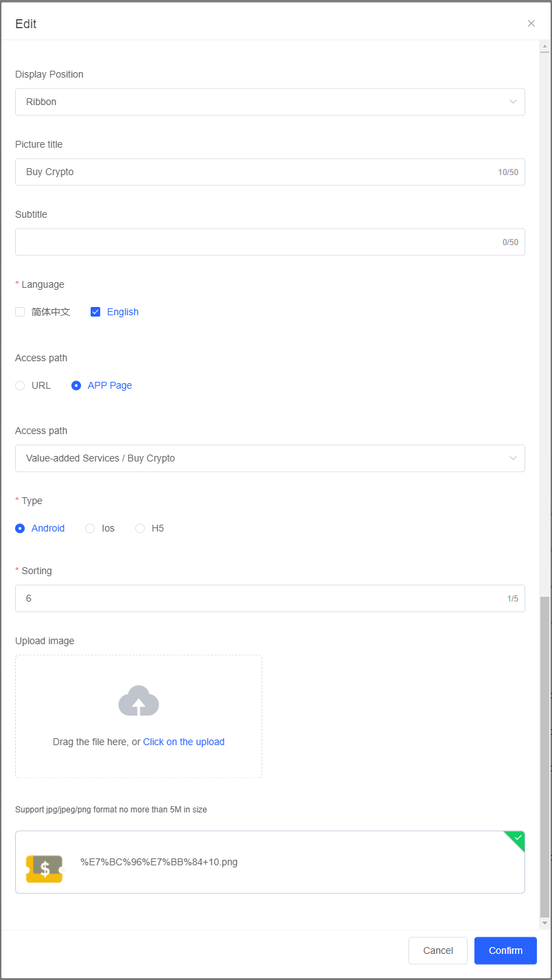
Task: Click the cloud upload icon
Action: click(x=139, y=700)
